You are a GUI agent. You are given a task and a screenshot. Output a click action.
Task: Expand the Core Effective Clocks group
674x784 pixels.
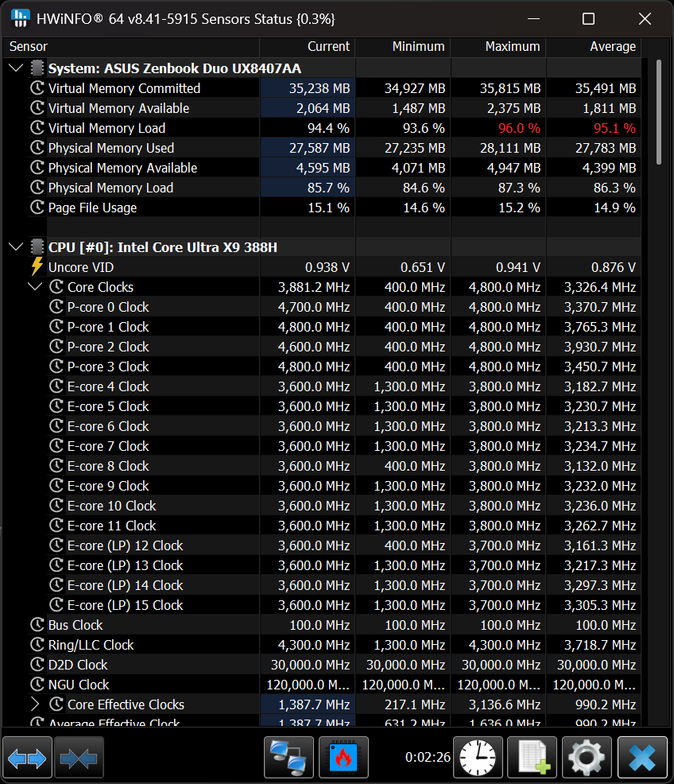coord(35,704)
